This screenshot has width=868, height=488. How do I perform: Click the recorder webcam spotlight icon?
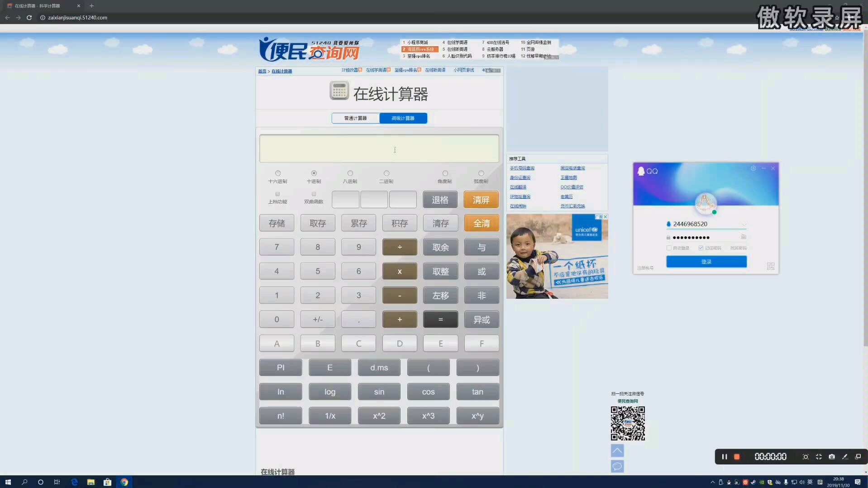click(x=806, y=457)
